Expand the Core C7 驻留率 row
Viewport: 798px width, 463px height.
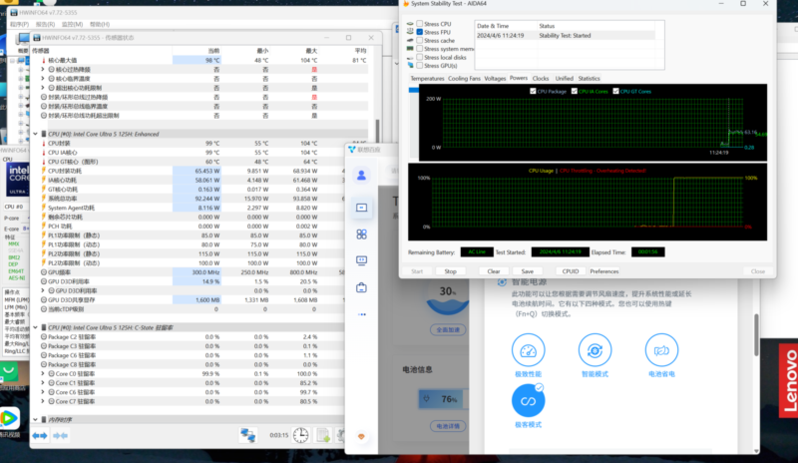coord(43,401)
